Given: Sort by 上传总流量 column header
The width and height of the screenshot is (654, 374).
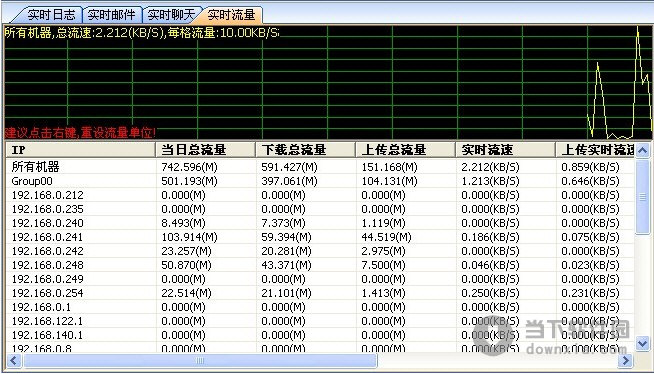Looking at the screenshot, I should [x=405, y=150].
